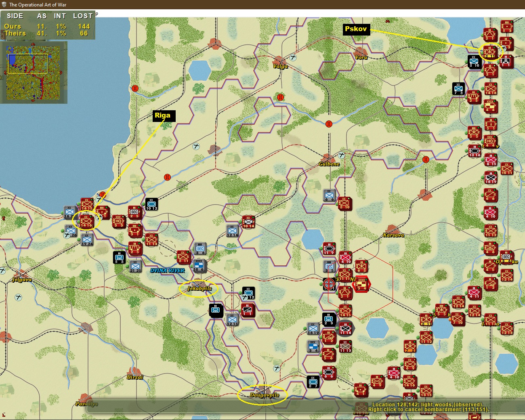This screenshot has width=525, height=420.
Task: Click the LOST column header in status panel
Action: [x=83, y=16]
